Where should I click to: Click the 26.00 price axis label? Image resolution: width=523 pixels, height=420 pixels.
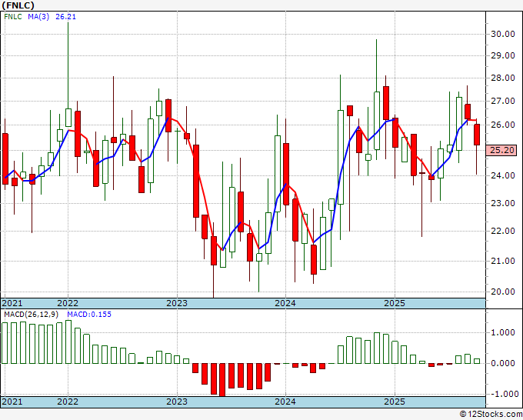coord(503,125)
